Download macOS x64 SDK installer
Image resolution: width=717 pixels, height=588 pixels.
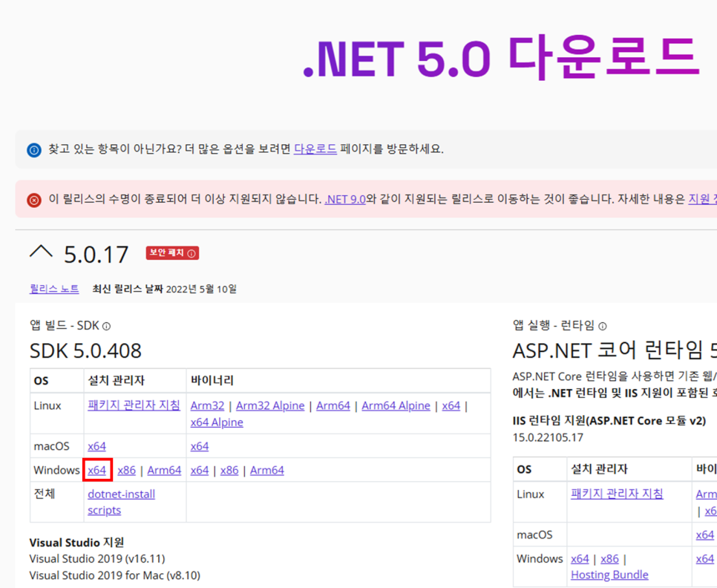tap(96, 445)
